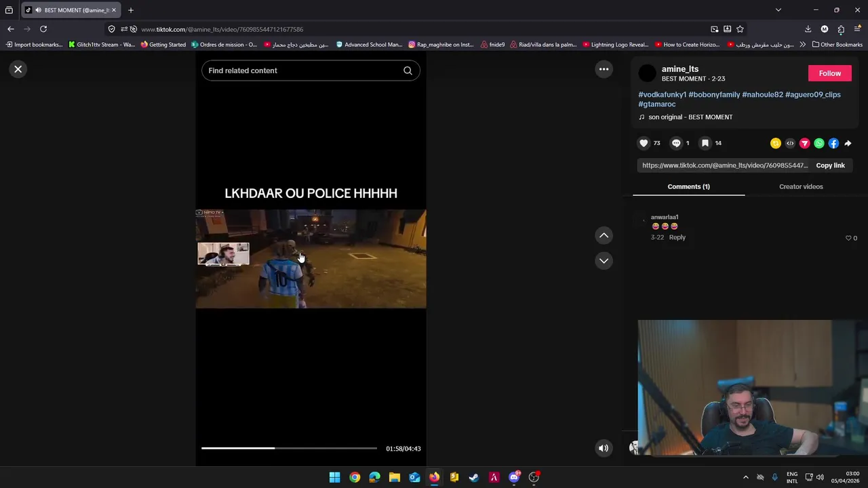868x488 pixels.
Task: Open Glitch1ttv Stream bookmark
Action: point(102,45)
